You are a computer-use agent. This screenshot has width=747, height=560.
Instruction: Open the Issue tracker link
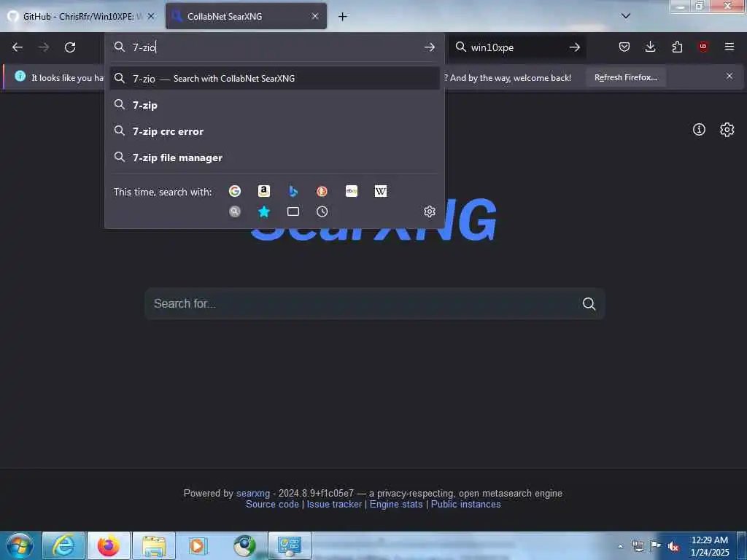pyautogui.click(x=334, y=505)
